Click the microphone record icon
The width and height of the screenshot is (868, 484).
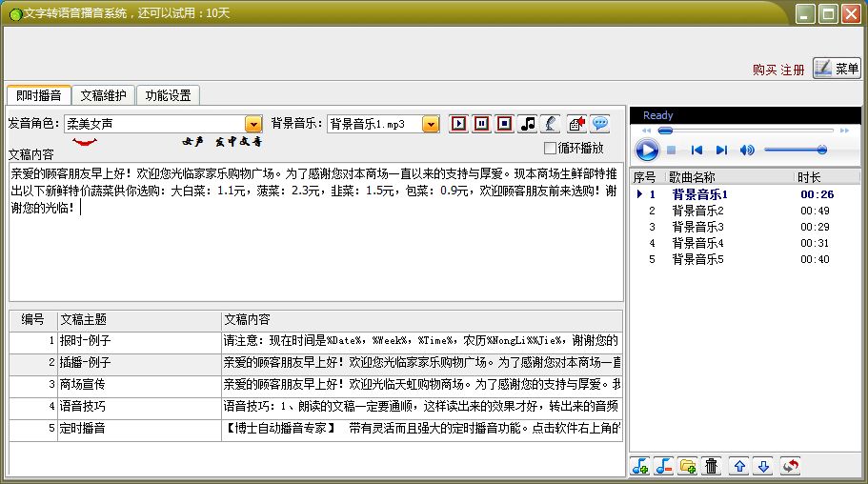[551, 124]
